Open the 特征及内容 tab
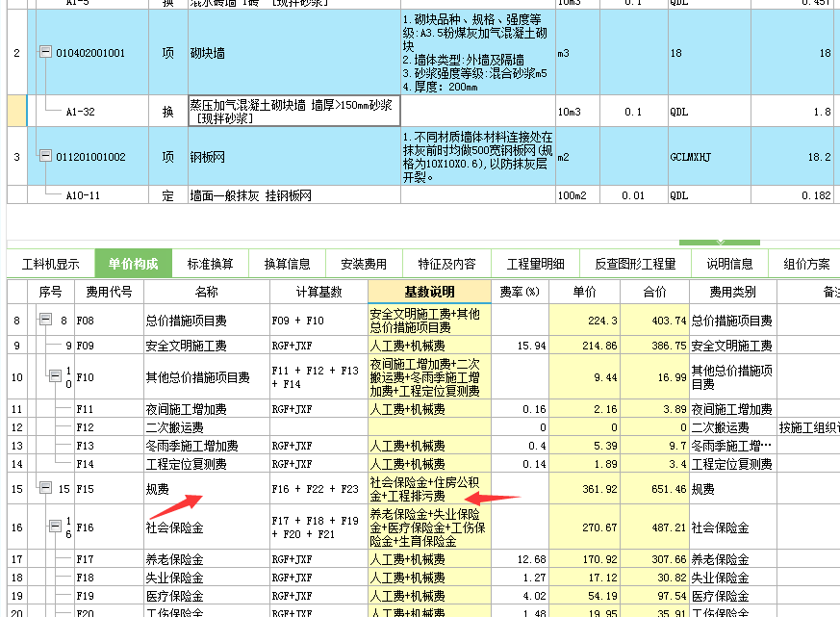Screen dimensions: 840x617 coord(446,264)
